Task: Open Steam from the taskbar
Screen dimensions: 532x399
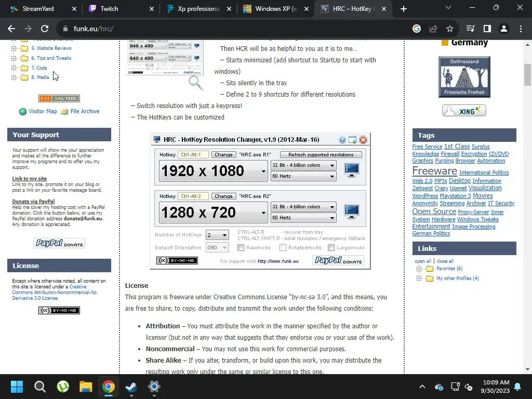Action: (x=131, y=387)
